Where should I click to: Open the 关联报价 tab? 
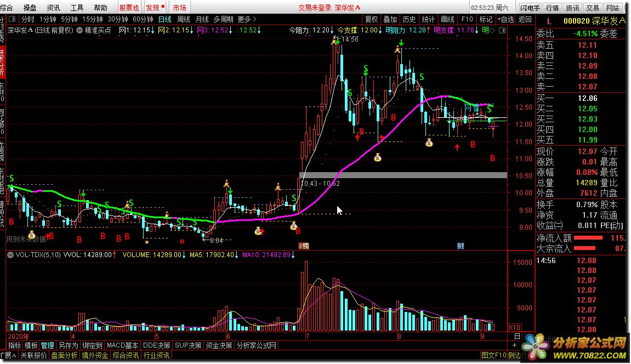(33, 355)
